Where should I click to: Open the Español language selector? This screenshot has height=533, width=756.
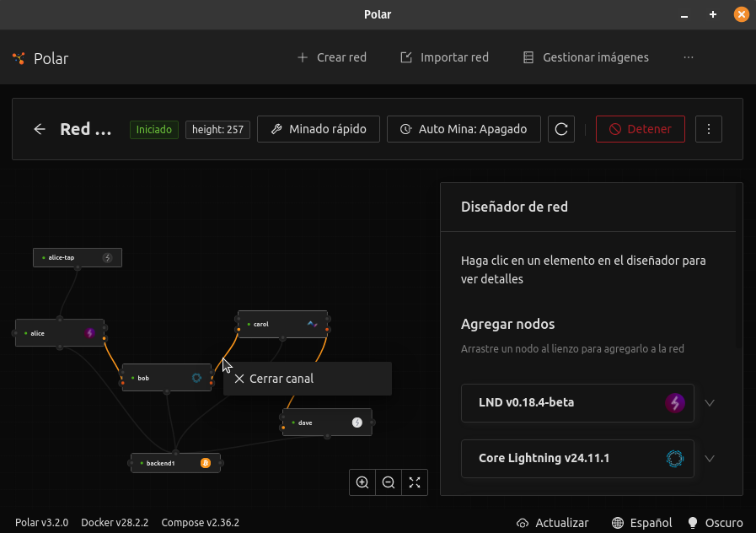pyautogui.click(x=642, y=523)
